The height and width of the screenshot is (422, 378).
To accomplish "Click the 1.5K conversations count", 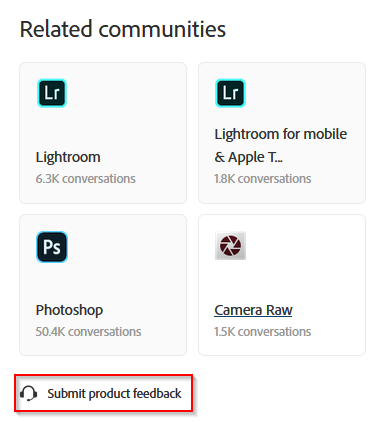I will (x=263, y=332).
